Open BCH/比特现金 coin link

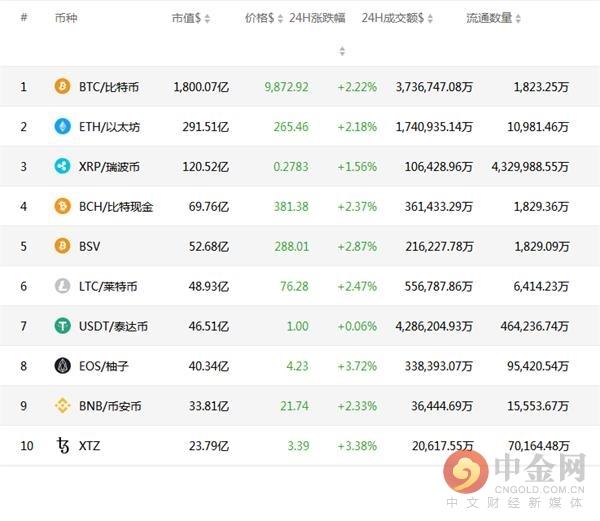point(116,207)
